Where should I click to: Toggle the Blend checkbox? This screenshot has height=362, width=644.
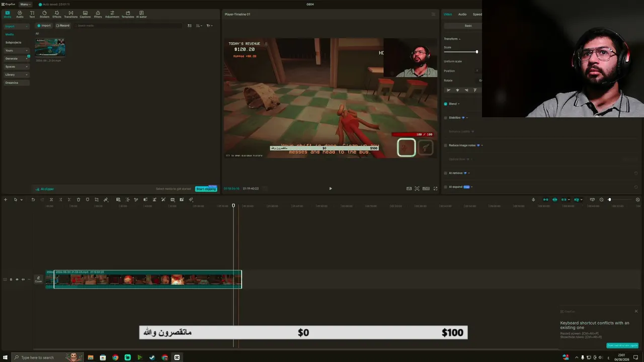pyautogui.click(x=446, y=104)
